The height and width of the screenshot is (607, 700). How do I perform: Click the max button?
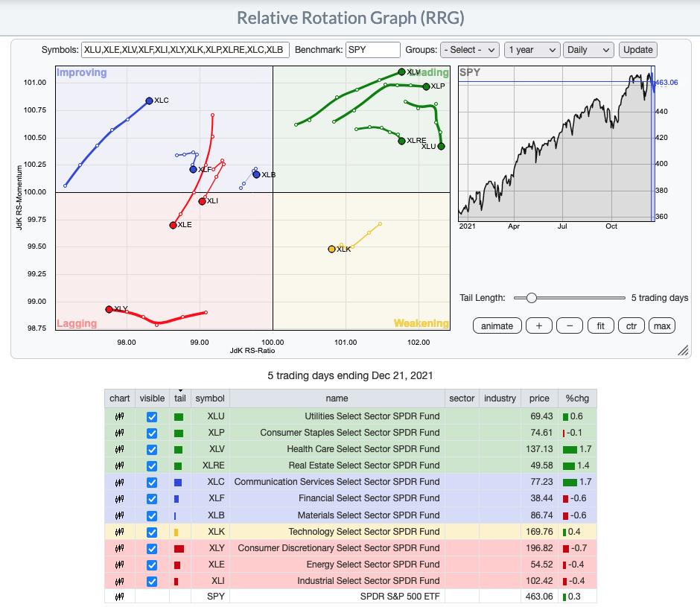pyautogui.click(x=662, y=326)
